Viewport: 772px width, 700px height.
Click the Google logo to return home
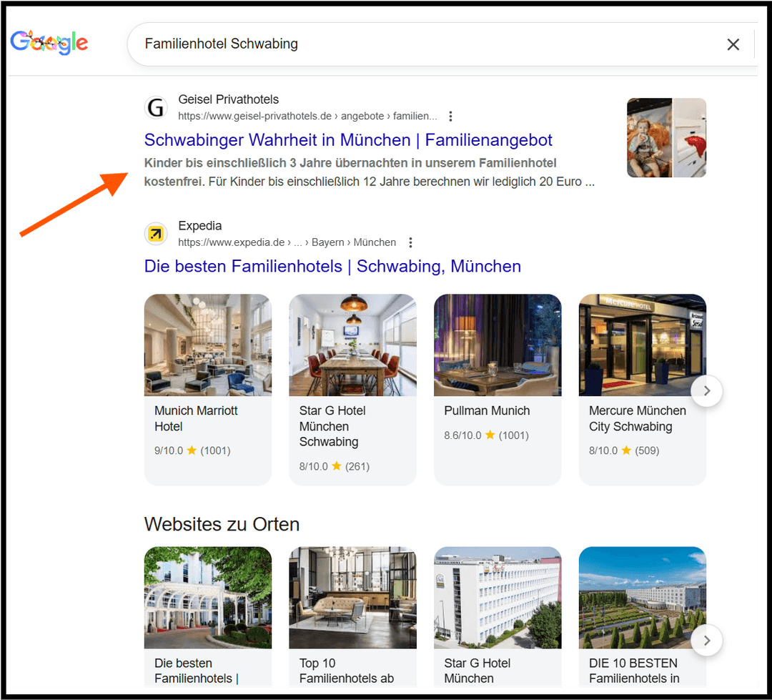click(x=49, y=42)
